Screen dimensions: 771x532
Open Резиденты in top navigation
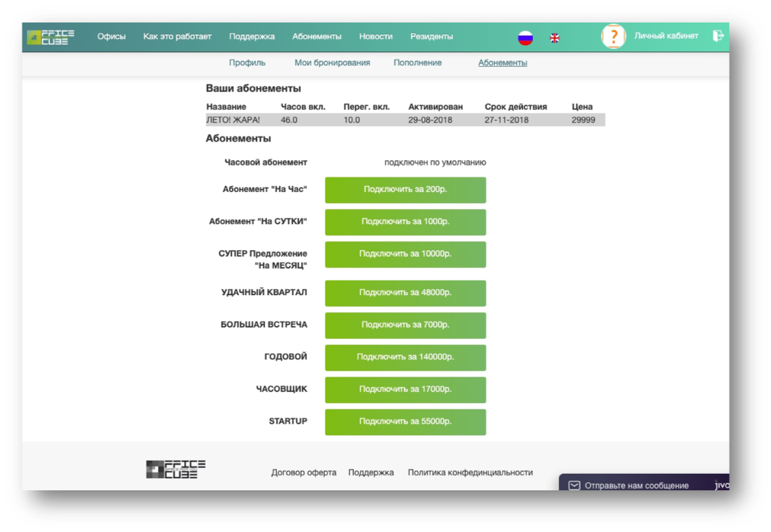pos(432,36)
